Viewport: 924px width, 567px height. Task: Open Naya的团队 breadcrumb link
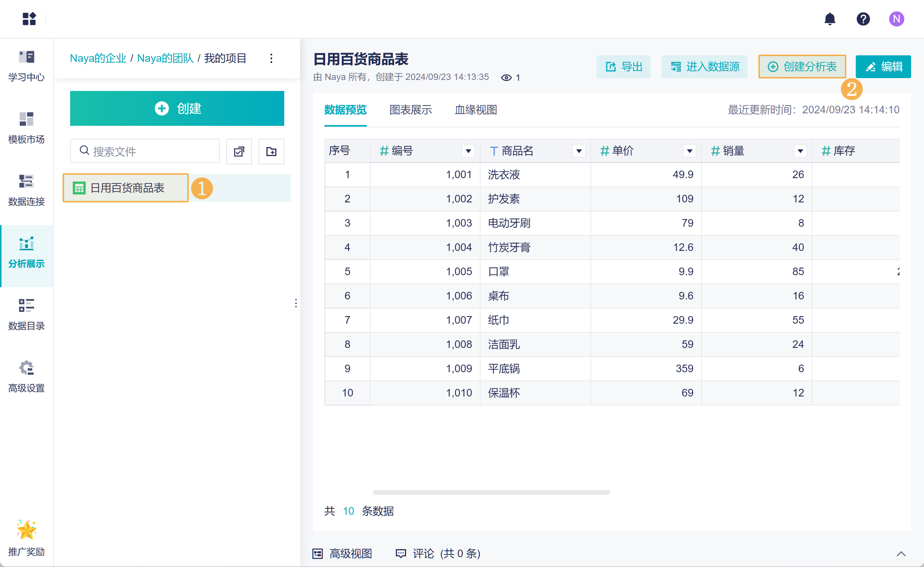165,58
